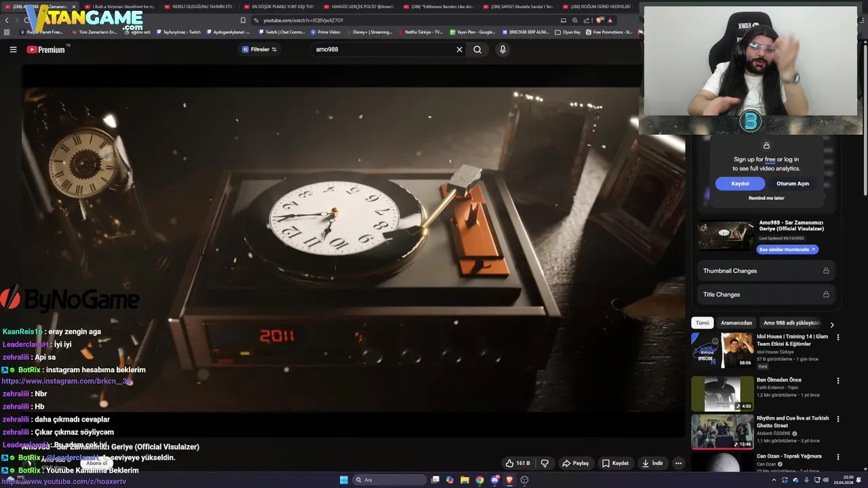Open the system tray volume speaker icon
The width and height of the screenshot is (868, 488).
[825, 480]
